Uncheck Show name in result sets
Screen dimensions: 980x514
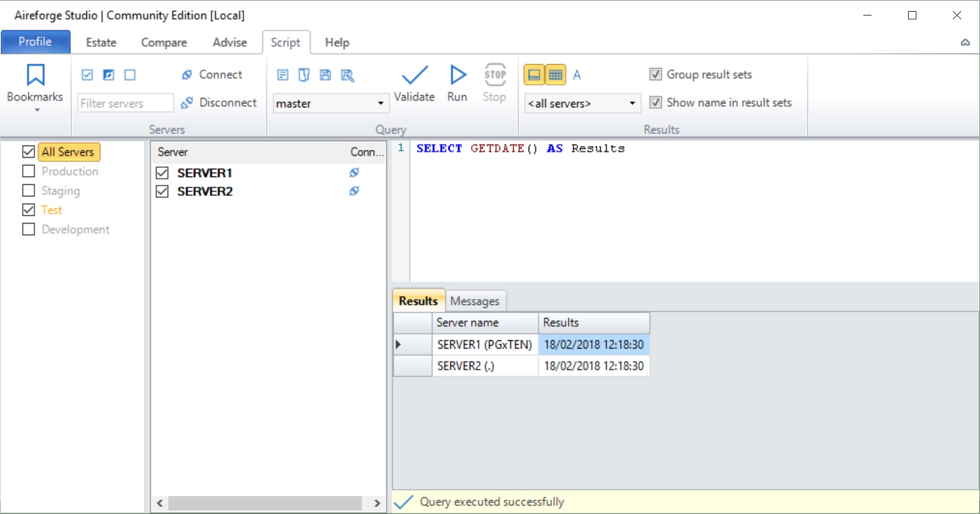[655, 102]
